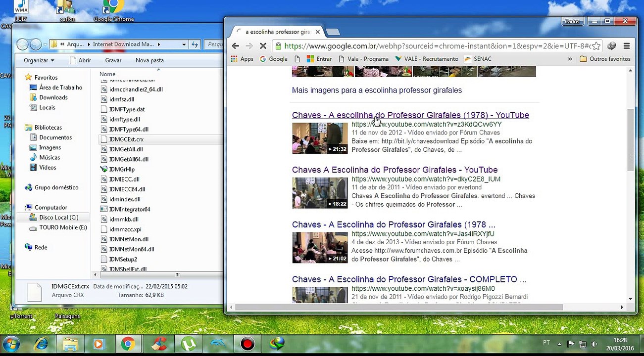Click the Chrome address bar URL
Viewport: 644px width, 356px height.
[x=438, y=46]
